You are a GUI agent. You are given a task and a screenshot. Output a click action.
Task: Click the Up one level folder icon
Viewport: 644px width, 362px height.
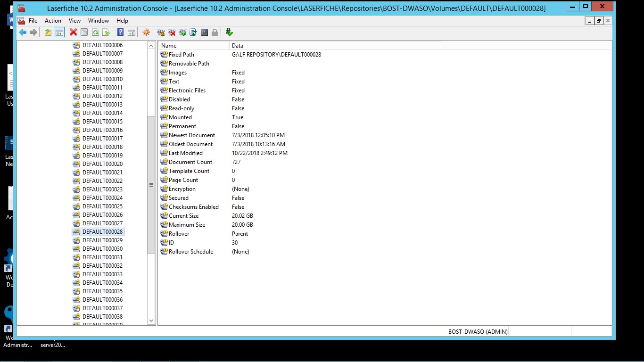coord(48,33)
